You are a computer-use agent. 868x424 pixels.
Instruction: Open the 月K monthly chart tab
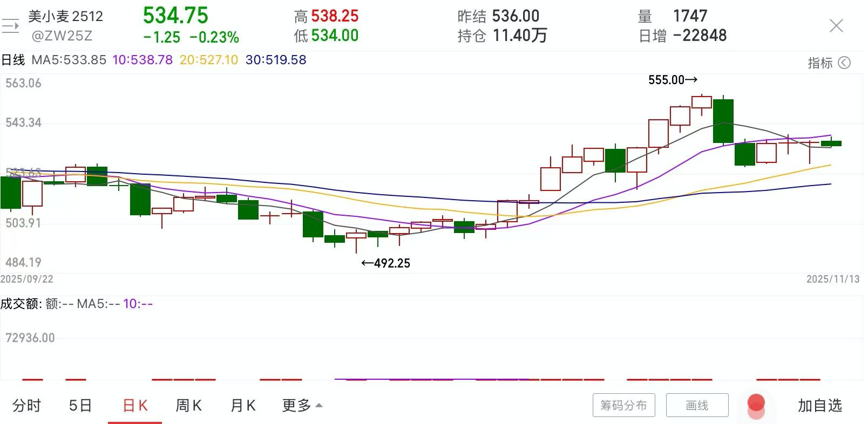(x=242, y=405)
